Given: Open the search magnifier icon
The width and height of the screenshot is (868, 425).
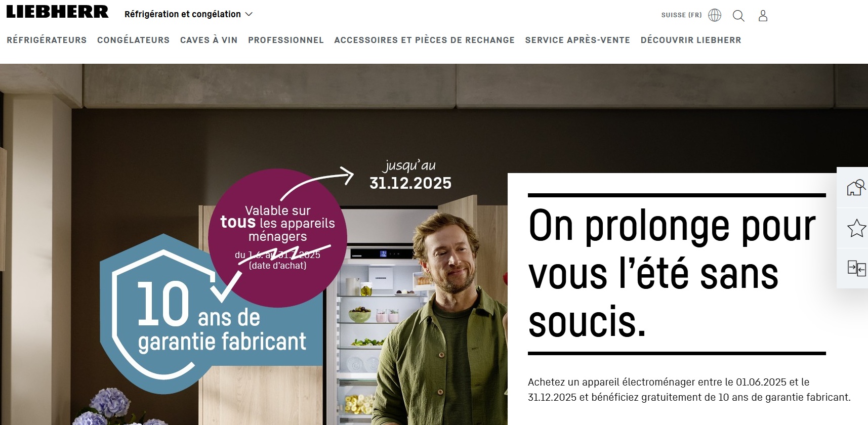Looking at the screenshot, I should click(738, 16).
